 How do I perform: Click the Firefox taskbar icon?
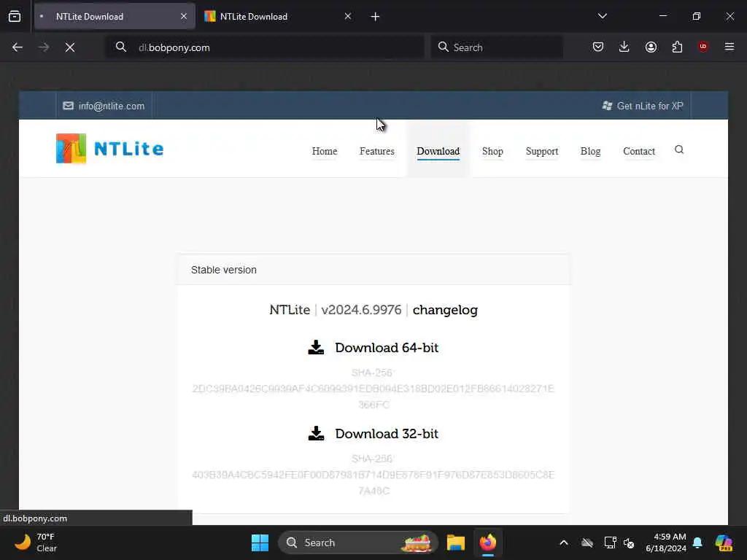(488, 542)
